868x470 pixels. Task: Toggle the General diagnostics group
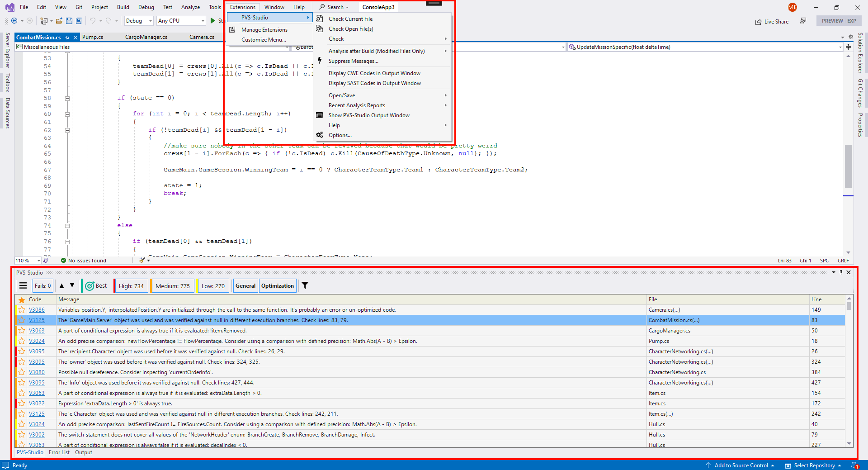click(x=245, y=286)
